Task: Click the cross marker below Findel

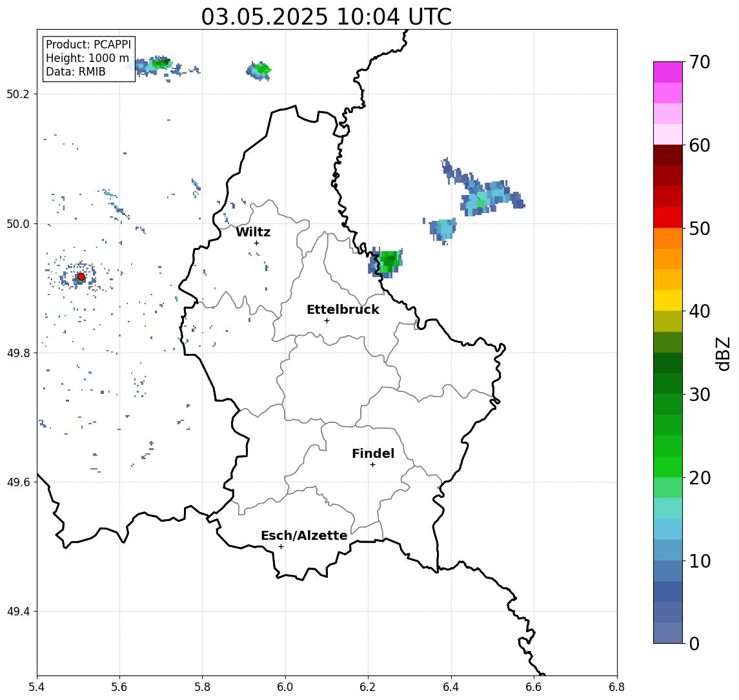Action: (x=372, y=465)
